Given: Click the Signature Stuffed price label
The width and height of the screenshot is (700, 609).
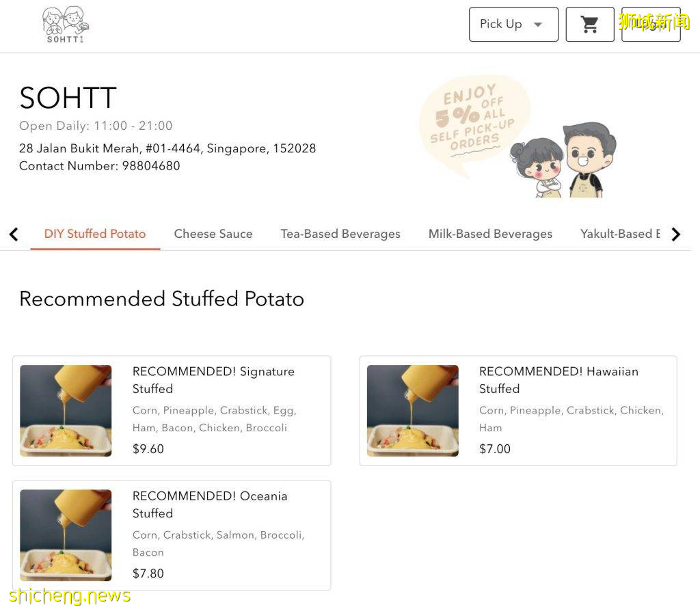Looking at the screenshot, I should click(148, 449).
